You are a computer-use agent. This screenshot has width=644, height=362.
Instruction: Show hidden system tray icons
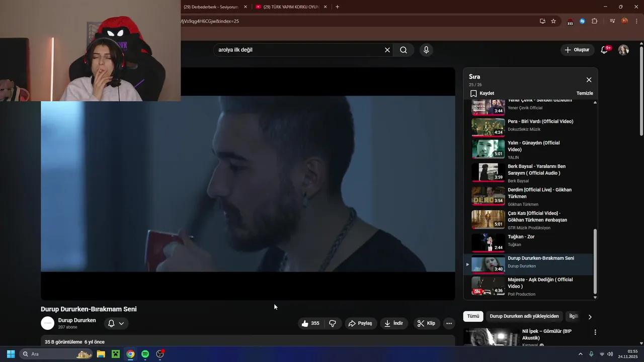(x=580, y=354)
